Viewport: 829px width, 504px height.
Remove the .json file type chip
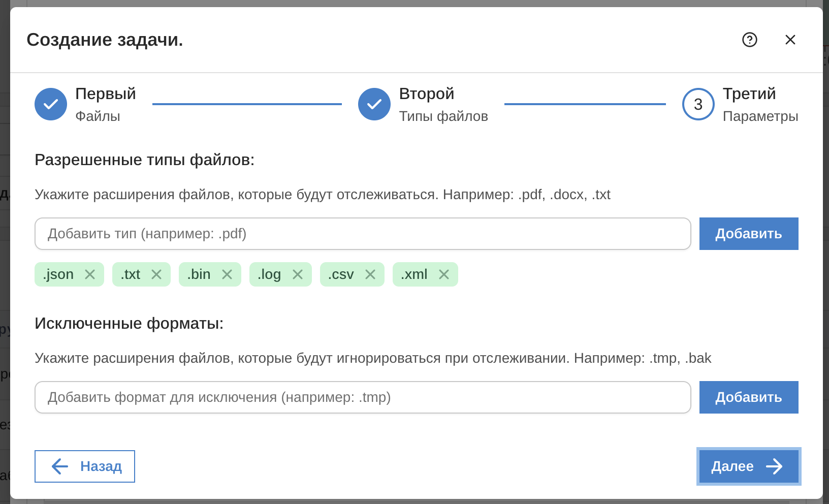tap(90, 274)
